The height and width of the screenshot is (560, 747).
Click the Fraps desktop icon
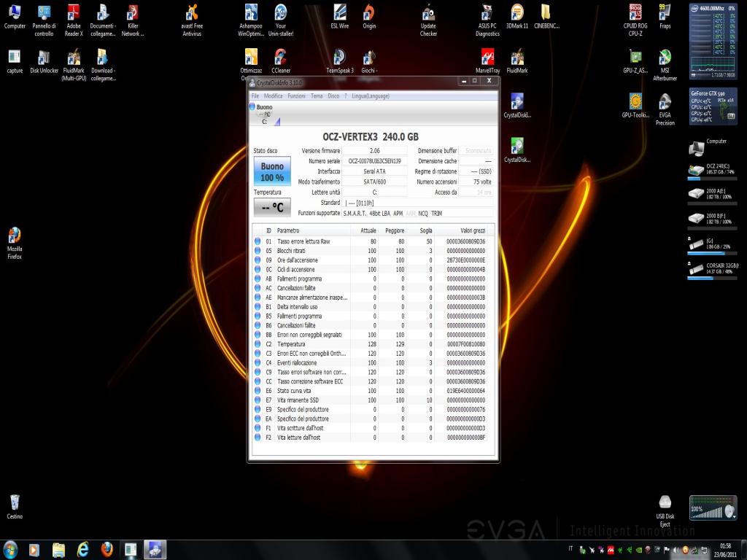[x=665, y=17]
